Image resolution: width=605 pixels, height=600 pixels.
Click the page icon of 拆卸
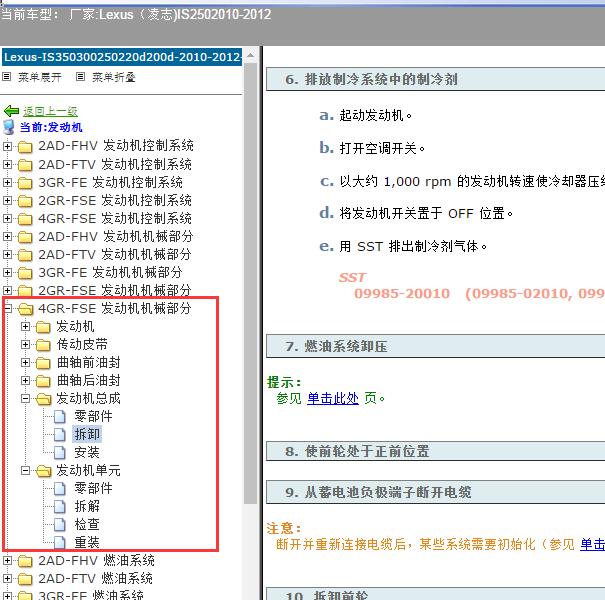(x=60, y=434)
